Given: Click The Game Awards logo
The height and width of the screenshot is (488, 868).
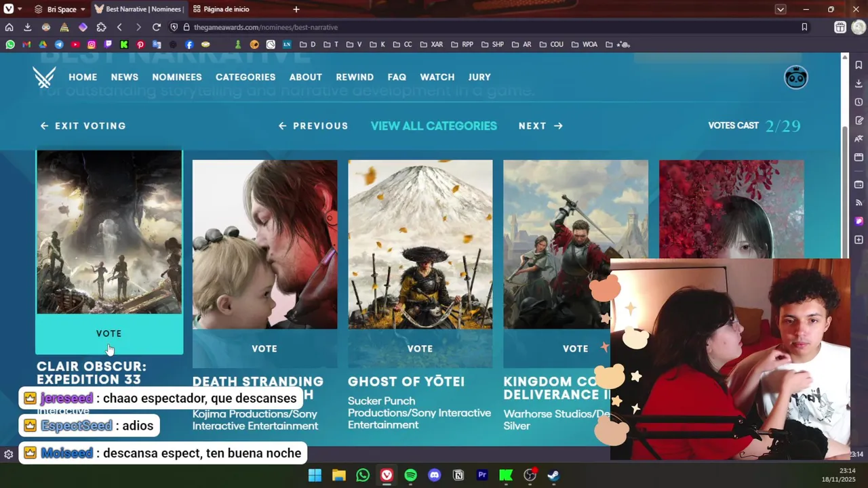Looking at the screenshot, I should click(44, 77).
